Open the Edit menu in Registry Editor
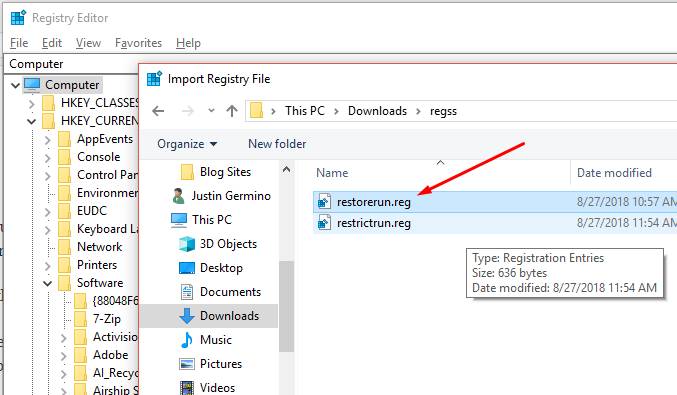Image resolution: width=677 pixels, height=395 pixels. [52, 43]
